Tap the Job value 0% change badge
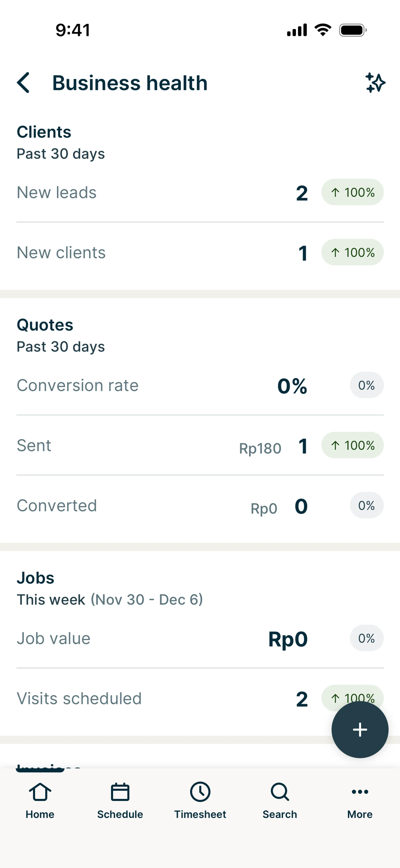 366,638
